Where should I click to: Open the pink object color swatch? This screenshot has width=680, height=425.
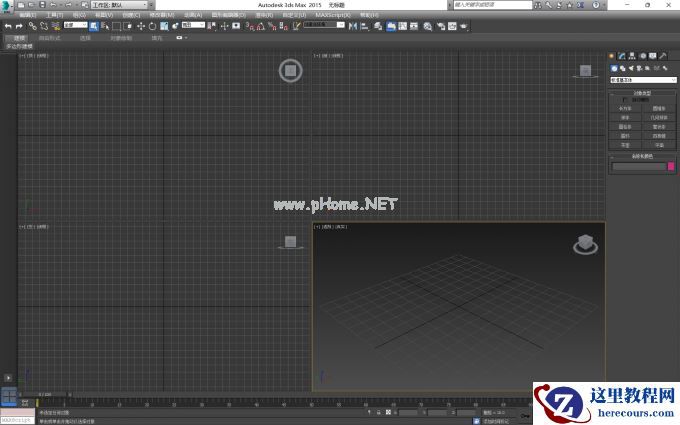671,166
